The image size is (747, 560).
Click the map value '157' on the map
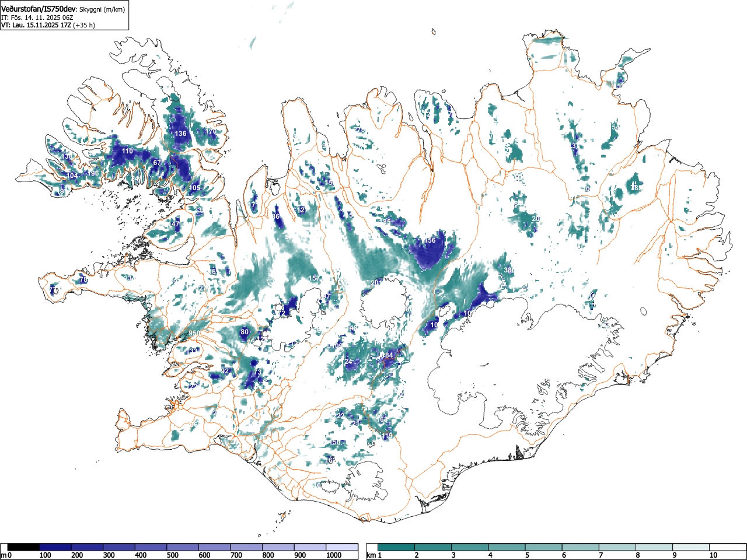click(315, 278)
